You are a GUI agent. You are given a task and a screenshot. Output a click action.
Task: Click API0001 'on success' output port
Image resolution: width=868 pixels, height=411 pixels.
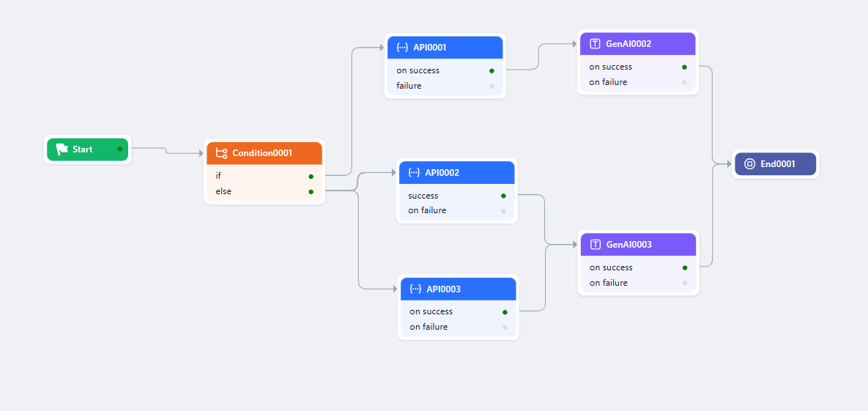coord(492,71)
